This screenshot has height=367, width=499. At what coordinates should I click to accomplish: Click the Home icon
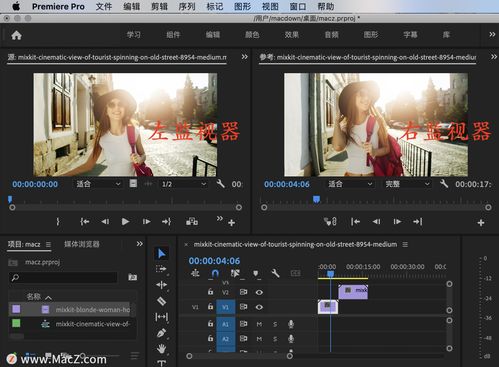(16, 35)
